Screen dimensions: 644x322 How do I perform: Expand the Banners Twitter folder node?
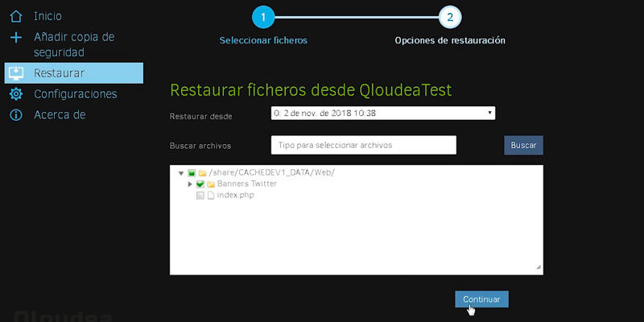pyautogui.click(x=190, y=184)
